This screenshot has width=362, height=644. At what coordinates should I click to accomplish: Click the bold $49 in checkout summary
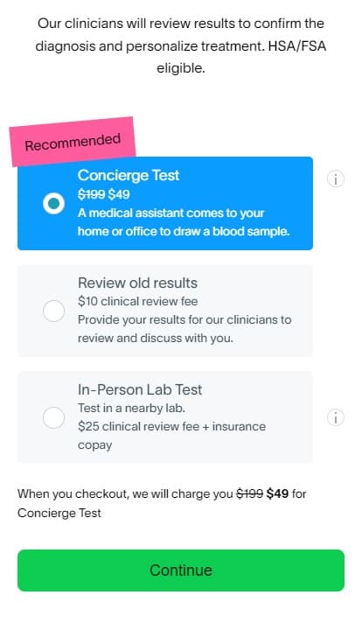click(277, 493)
